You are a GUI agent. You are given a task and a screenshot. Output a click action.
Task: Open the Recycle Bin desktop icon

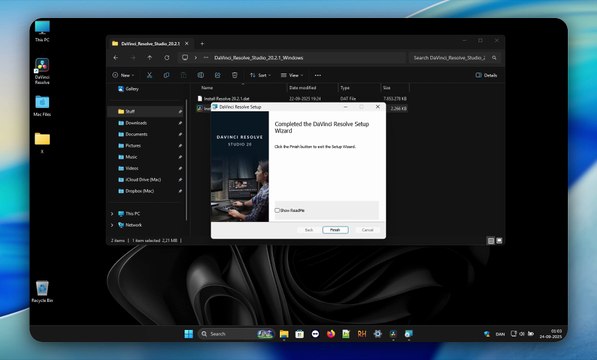click(x=42, y=292)
